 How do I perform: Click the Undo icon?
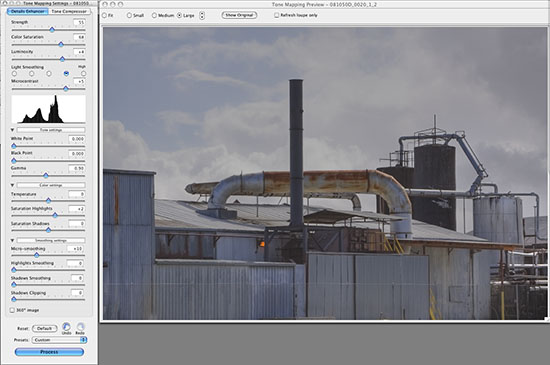66,327
